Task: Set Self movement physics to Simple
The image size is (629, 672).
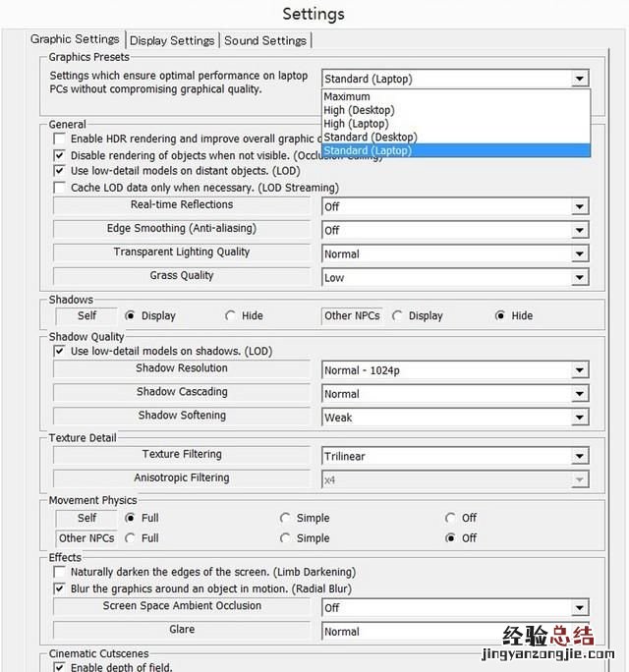Action: (286, 518)
